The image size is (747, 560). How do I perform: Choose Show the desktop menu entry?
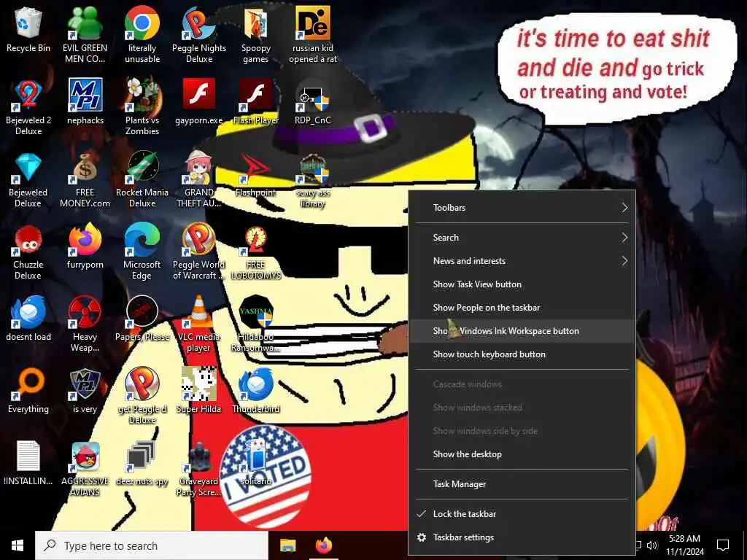point(522,454)
